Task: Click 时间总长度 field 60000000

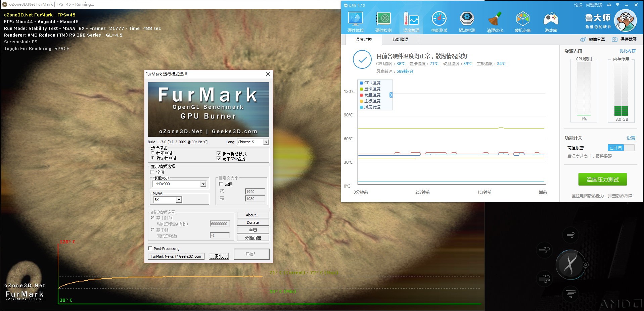Action: pyautogui.click(x=220, y=224)
